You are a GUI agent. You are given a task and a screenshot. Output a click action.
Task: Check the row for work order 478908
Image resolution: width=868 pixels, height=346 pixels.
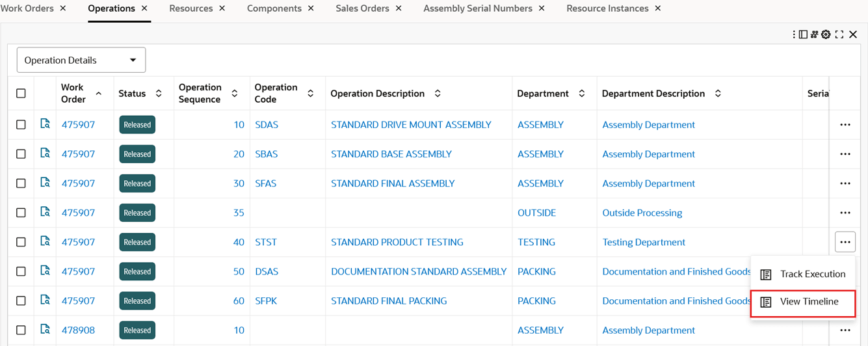21,330
